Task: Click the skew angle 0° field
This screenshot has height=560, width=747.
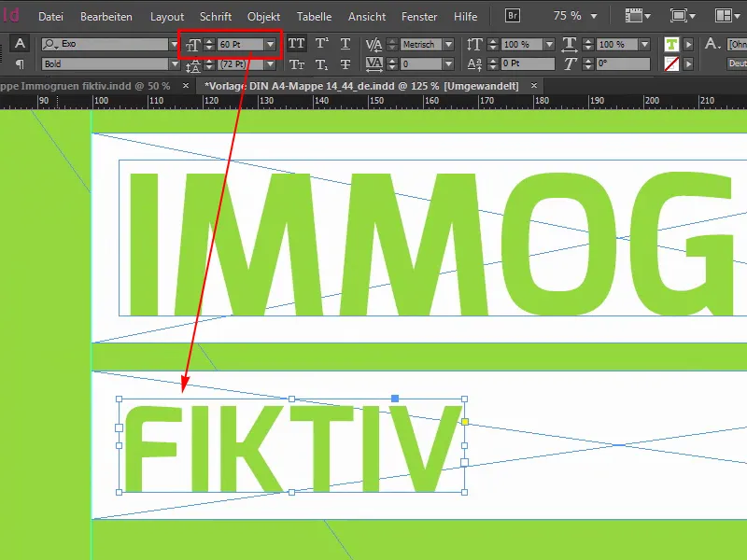Action: [623, 63]
